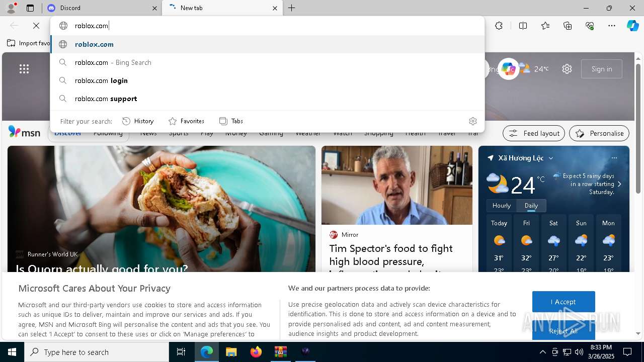
Task: Open WinRAR icon on taskbar
Action: click(280, 352)
